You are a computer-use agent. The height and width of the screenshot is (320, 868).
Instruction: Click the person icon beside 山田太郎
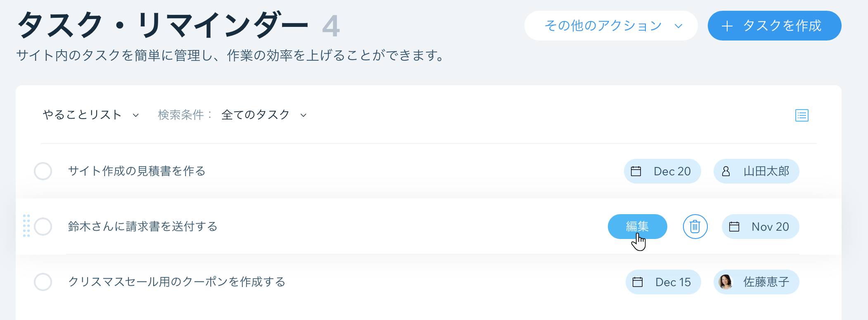726,171
